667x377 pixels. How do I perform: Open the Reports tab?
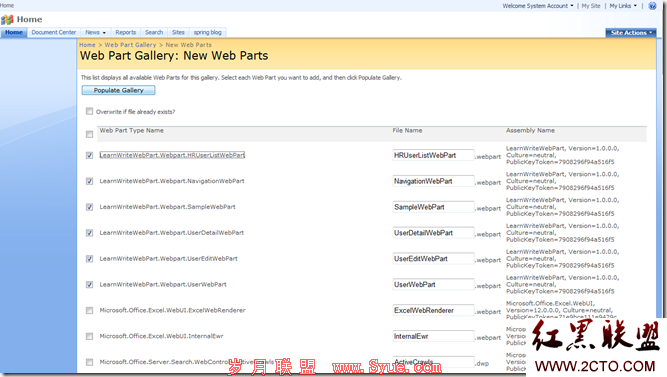125,32
